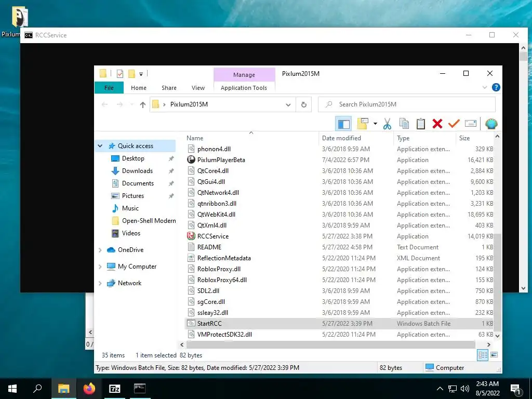Click the red X Delete toolbar icon

(437, 124)
